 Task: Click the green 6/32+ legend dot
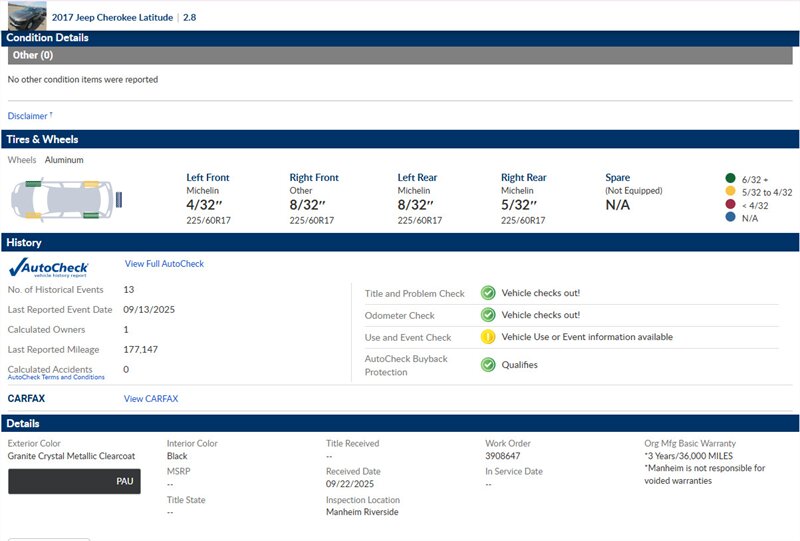click(x=730, y=179)
